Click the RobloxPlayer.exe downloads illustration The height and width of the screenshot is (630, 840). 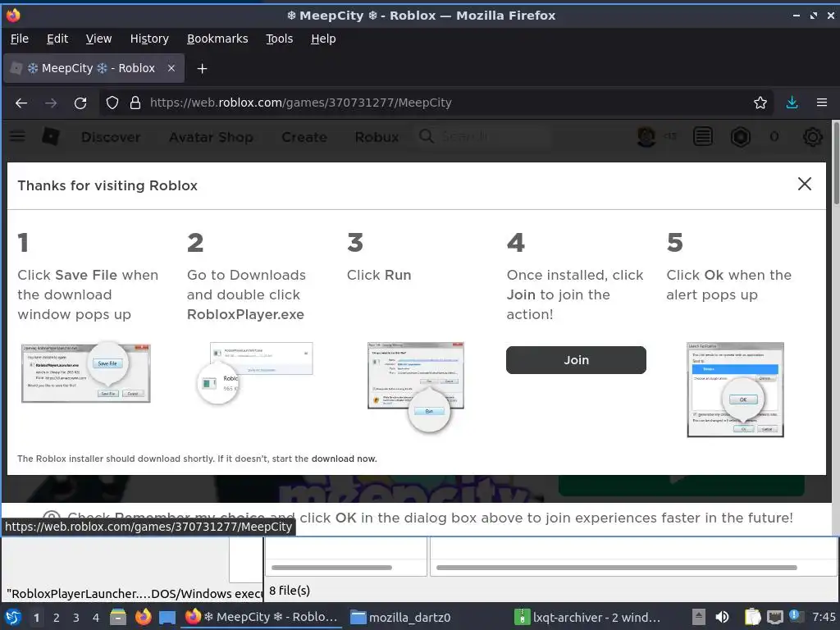[254, 373]
